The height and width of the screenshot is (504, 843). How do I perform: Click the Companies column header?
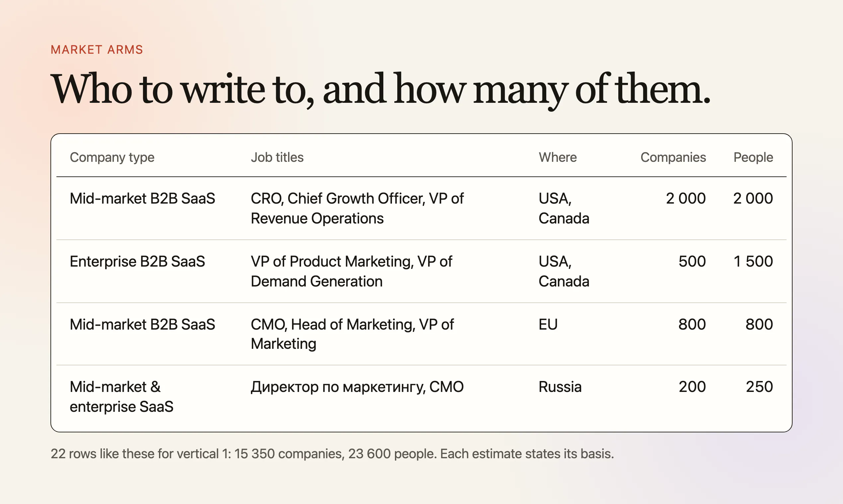673,157
